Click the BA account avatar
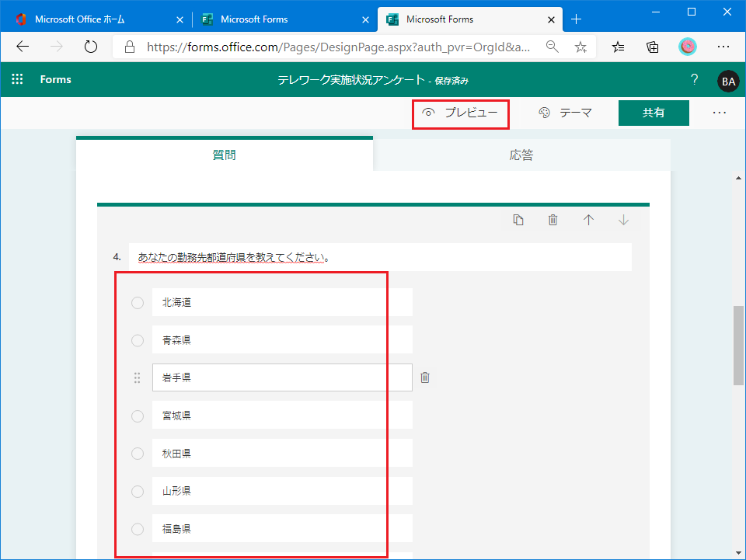Image resolution: width=746 pixels, height=560 pixels. click(727, 81)
